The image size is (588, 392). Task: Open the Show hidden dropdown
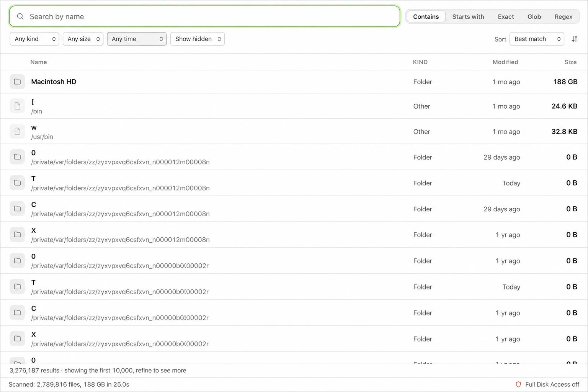tap(198, 39)
